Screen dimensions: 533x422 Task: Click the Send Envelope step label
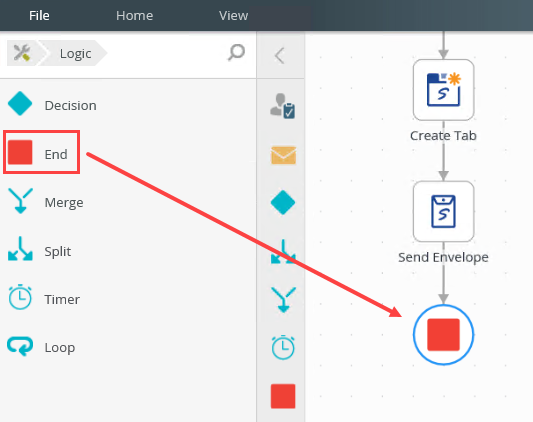point(443,257)
